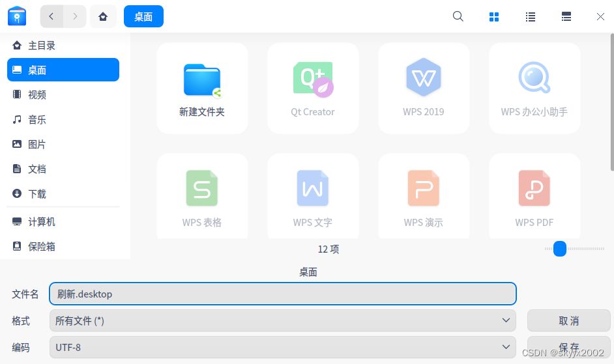Click the home path icon button
This screenshot has height=364, width=614.
point(103,16)
